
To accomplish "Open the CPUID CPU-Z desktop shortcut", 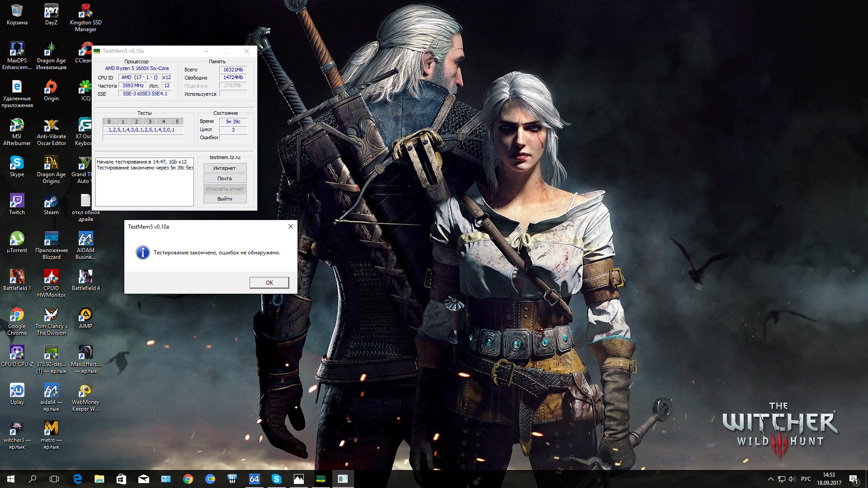I will click(x=17, y=356).
